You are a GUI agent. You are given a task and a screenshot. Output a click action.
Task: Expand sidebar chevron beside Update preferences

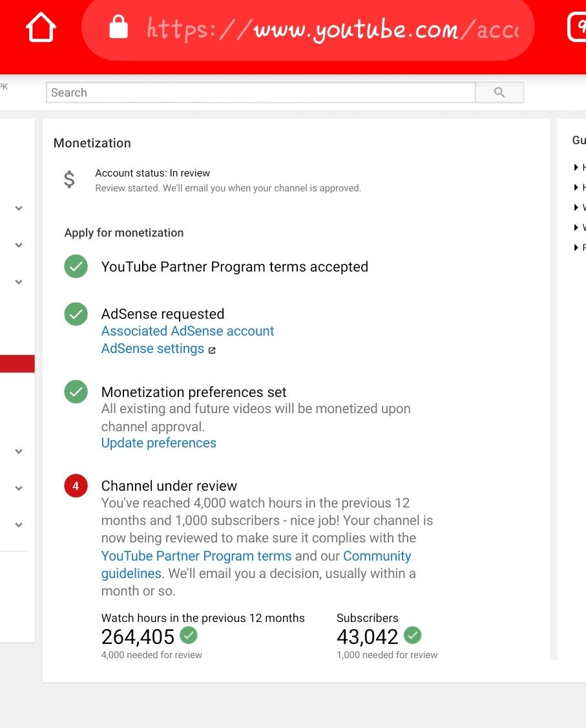(x=19, y=451)
